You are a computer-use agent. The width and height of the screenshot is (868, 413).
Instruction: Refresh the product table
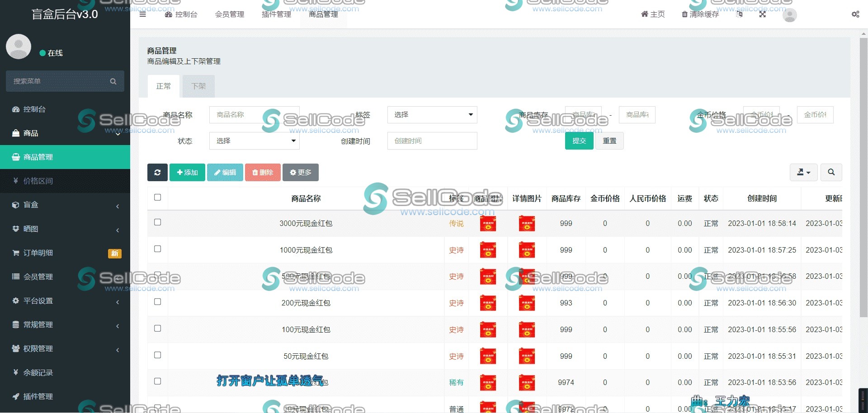click(157, 172)
